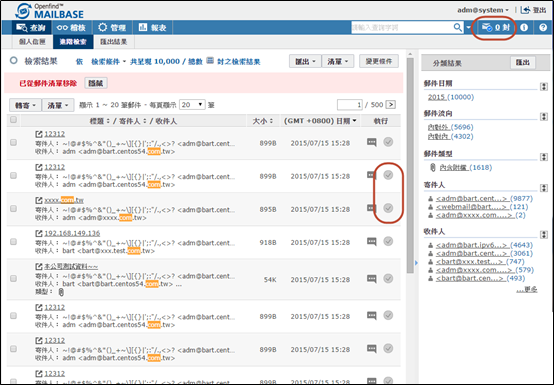Click the 登出 logout icon
Viewport: 554px width, 385px height.
click(x=526, y=10)
